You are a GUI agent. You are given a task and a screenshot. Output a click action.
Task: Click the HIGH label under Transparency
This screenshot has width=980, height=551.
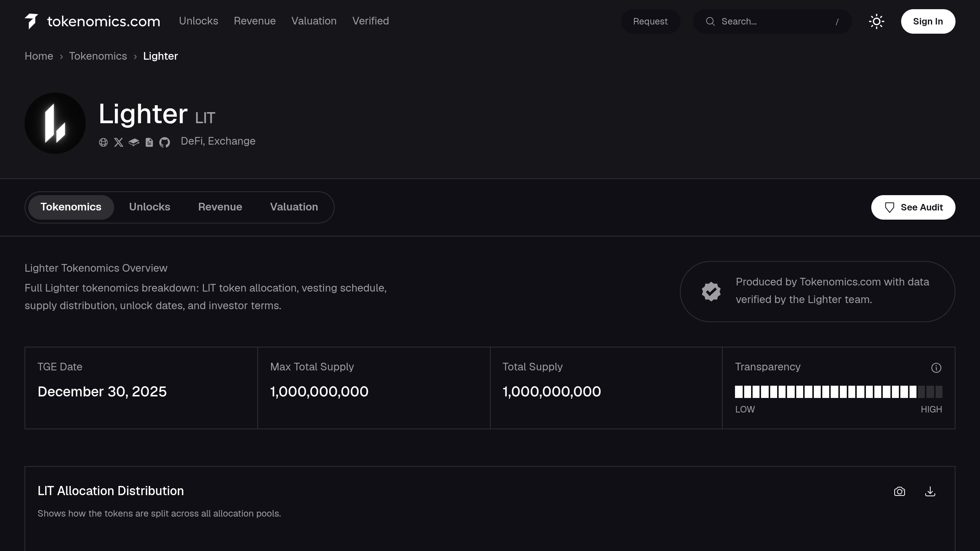[x=931, y=409]
